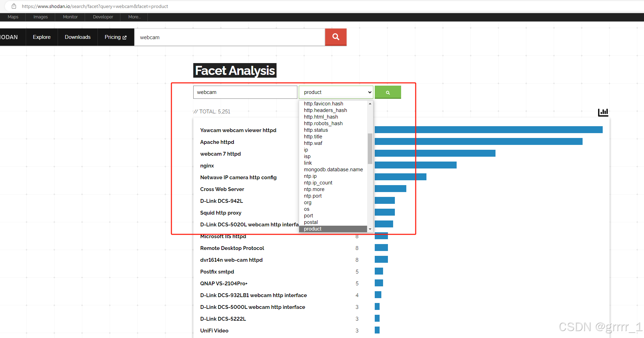Click the Microsoft IIS httpd entry
The image size is (644, 338).
pyautogui.click(x=223, y=236)
